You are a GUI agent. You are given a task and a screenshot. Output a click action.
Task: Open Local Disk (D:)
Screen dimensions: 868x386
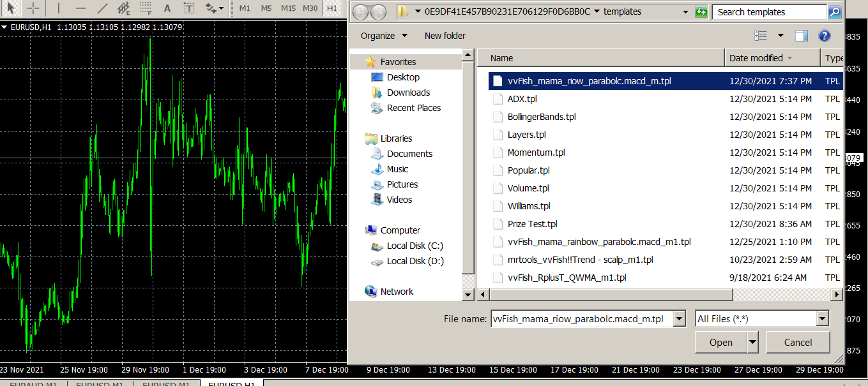(415, 261)
